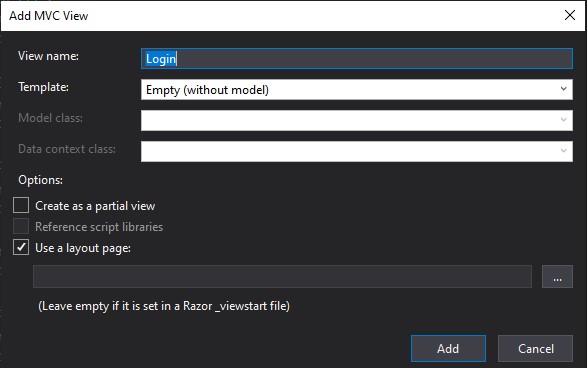Click the 'Options:' label
This screenshot has width=587, height=368.
pos(40,180)
